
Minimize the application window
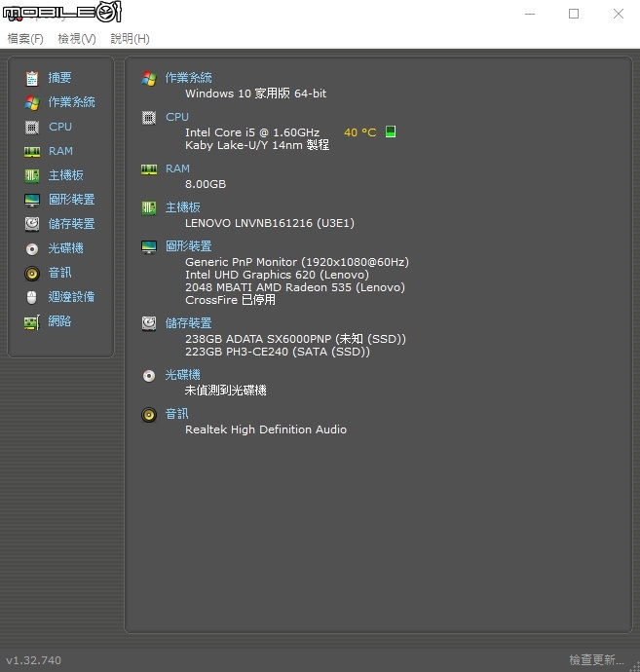tap(530, 14)
